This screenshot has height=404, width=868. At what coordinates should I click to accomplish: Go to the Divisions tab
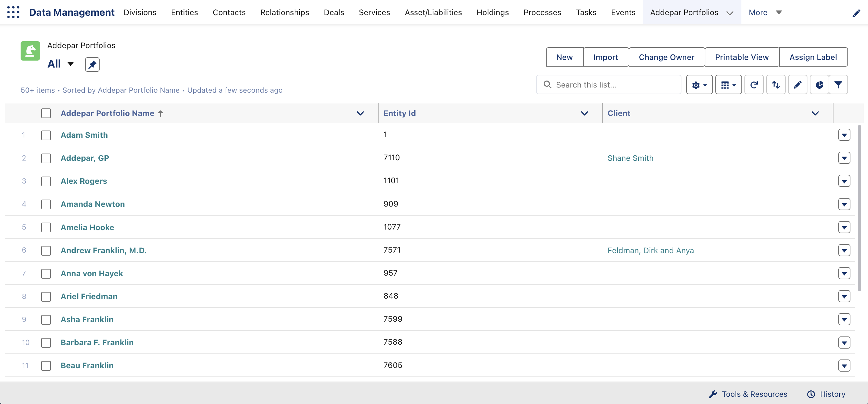[x=140, y=12]
